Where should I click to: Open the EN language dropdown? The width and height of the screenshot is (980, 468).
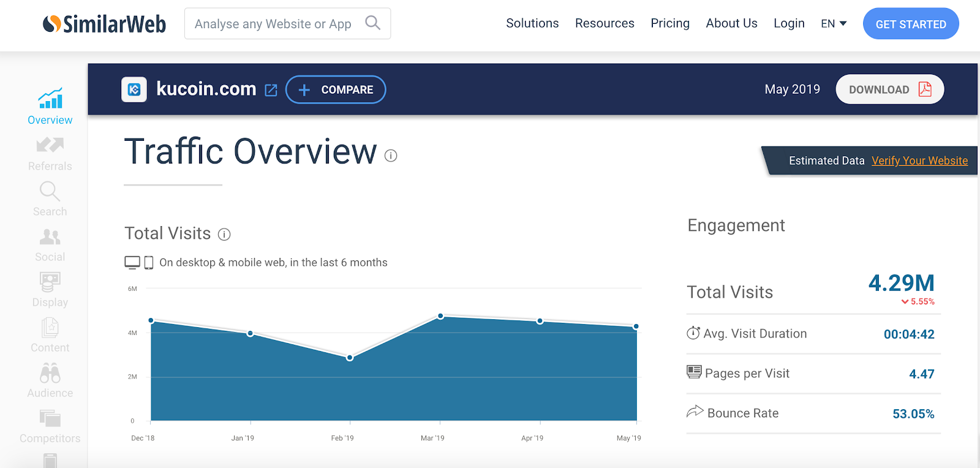tap(834, 24)
